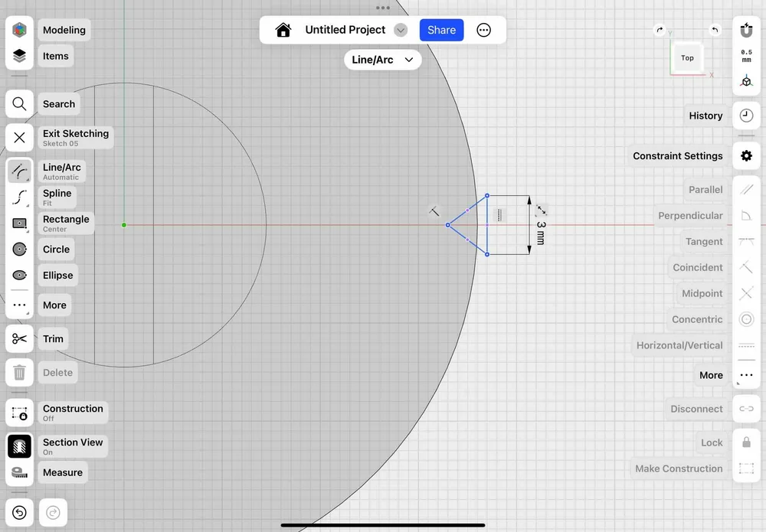Viewport: 766px width, 532px height.
Task: Toggle Construction mode icon
Action: [20, 413]
